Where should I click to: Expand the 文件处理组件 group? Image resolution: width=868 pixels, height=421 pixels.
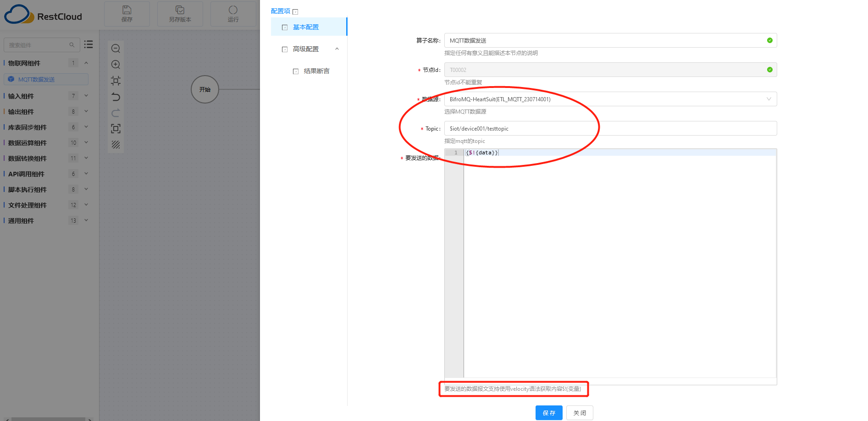click(x=86, y=205)
